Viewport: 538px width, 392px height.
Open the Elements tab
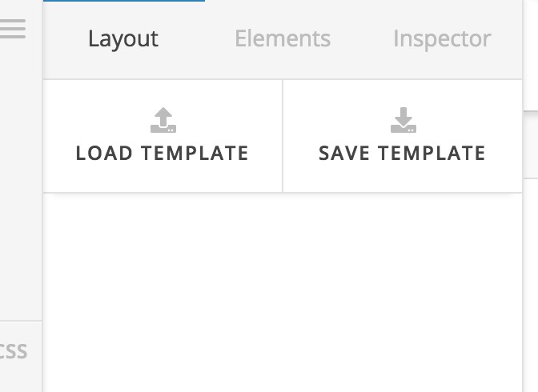click(282, 38)
